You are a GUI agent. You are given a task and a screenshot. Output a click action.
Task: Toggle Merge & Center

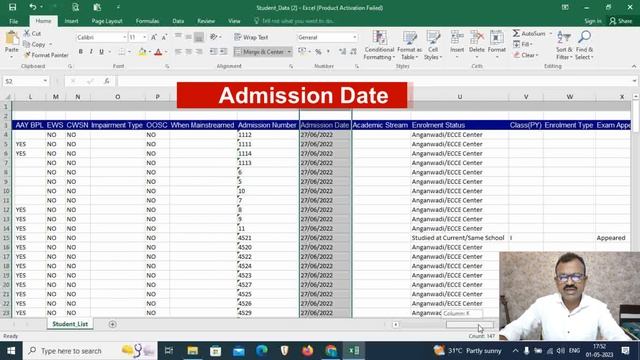(260, 52)
